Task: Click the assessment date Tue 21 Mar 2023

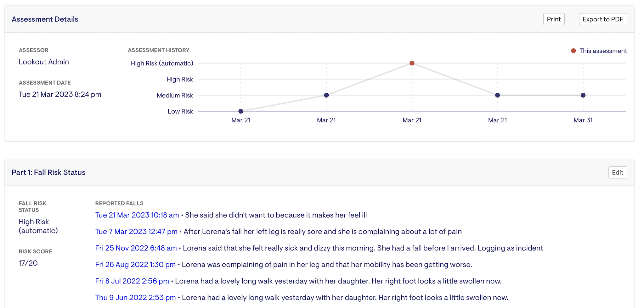Action: pos(60,94)
